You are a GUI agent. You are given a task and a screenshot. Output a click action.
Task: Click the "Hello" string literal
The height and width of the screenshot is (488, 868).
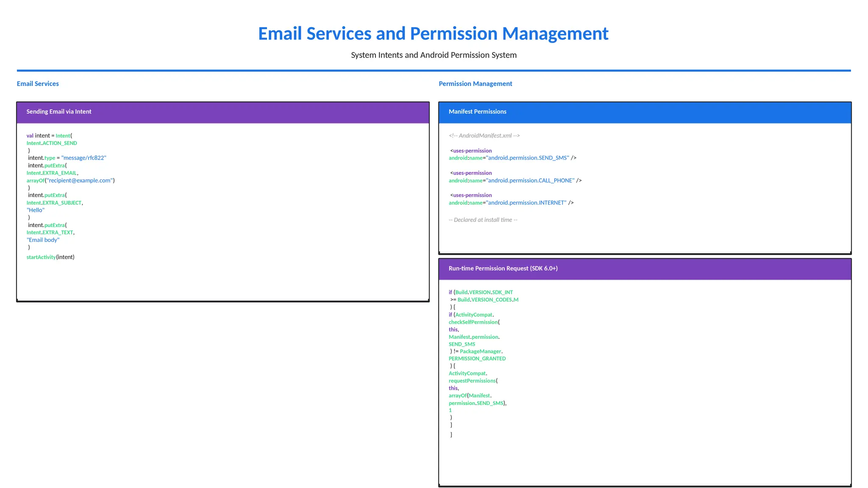pyautogui.click(x=36, y=210)
